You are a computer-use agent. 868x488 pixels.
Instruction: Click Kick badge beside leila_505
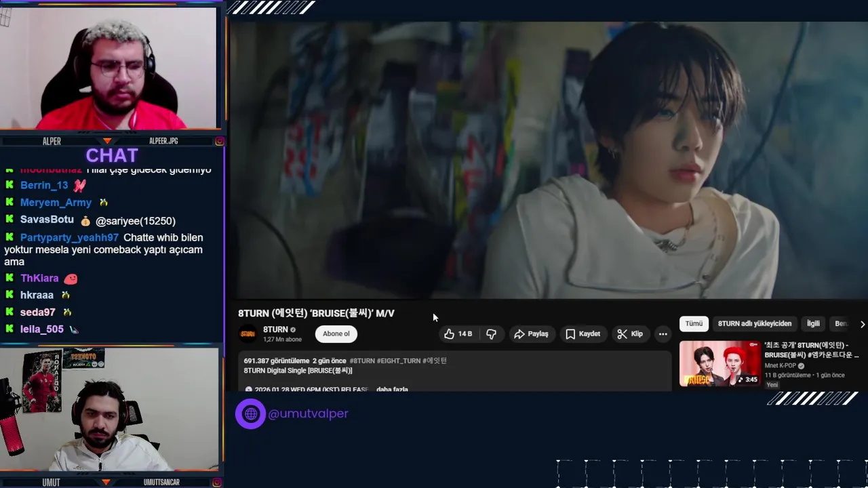[9, 329]
